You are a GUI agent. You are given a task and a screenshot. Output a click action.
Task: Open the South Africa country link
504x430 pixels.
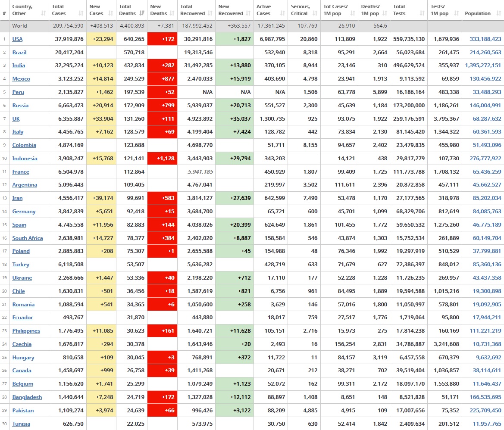28,238
